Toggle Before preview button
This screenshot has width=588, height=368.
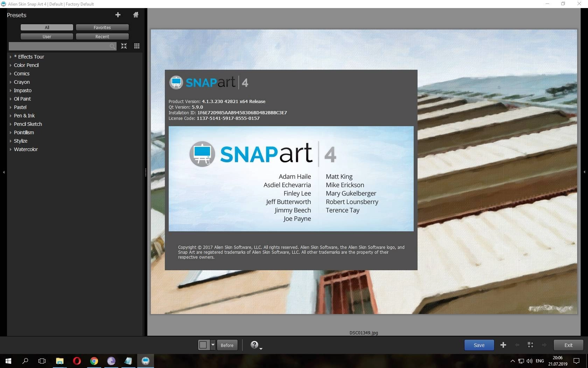point(227,345)
